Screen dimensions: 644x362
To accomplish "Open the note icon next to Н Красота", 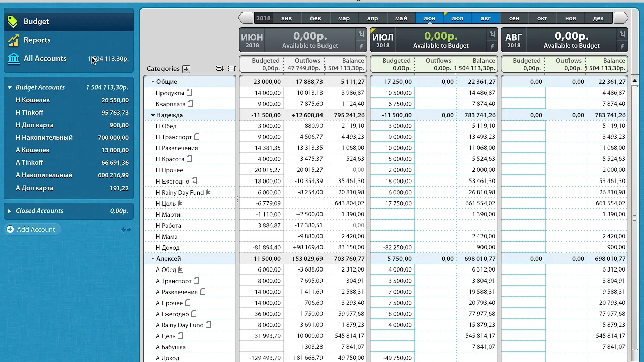I will (190, 159).
